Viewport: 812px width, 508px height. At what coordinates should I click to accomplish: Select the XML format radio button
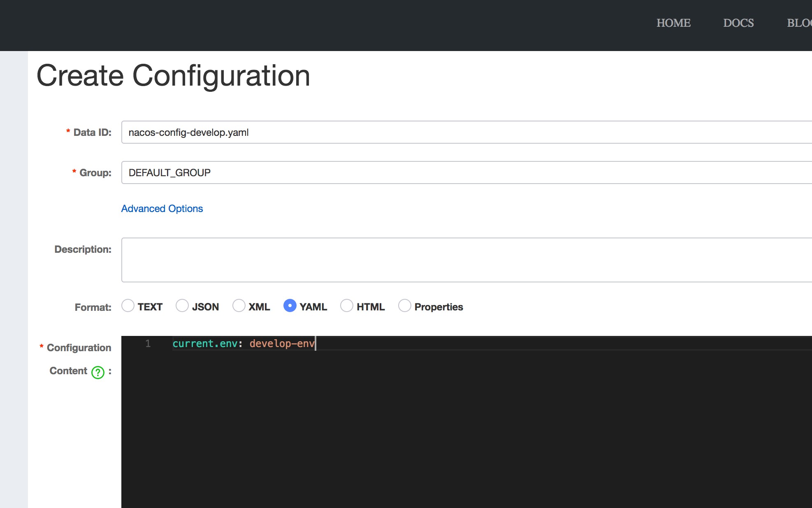239,305
